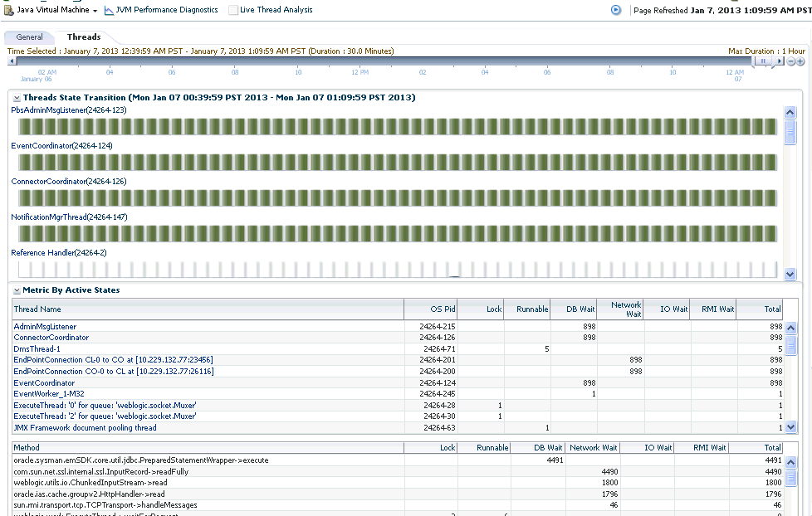Zoom in using the plus icon

(x=800, y=61)
